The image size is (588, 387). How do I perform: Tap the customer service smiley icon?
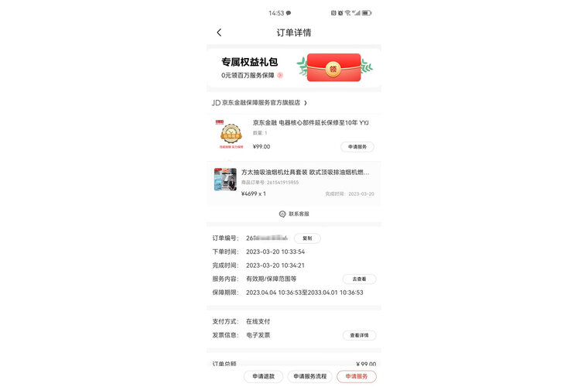pos(282,214)
